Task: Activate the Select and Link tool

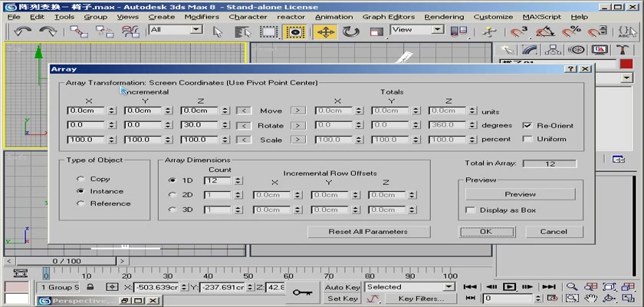Action: click(x=78, y=31)
